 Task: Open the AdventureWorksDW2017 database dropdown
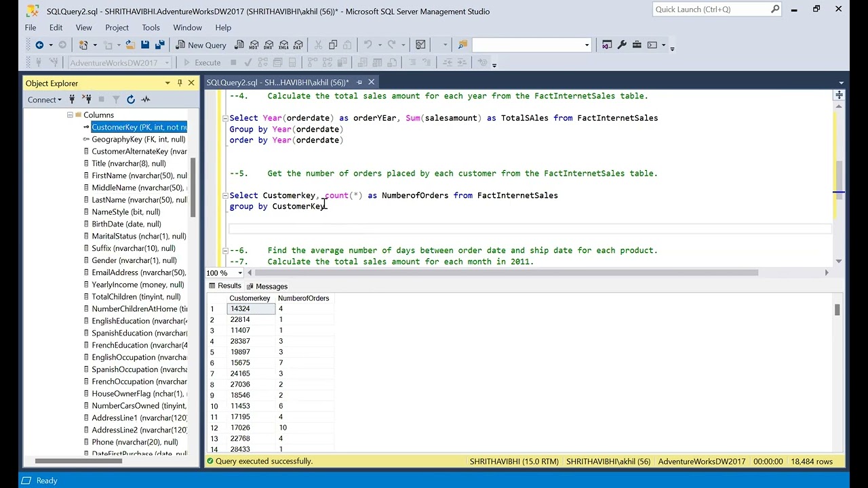167,62
